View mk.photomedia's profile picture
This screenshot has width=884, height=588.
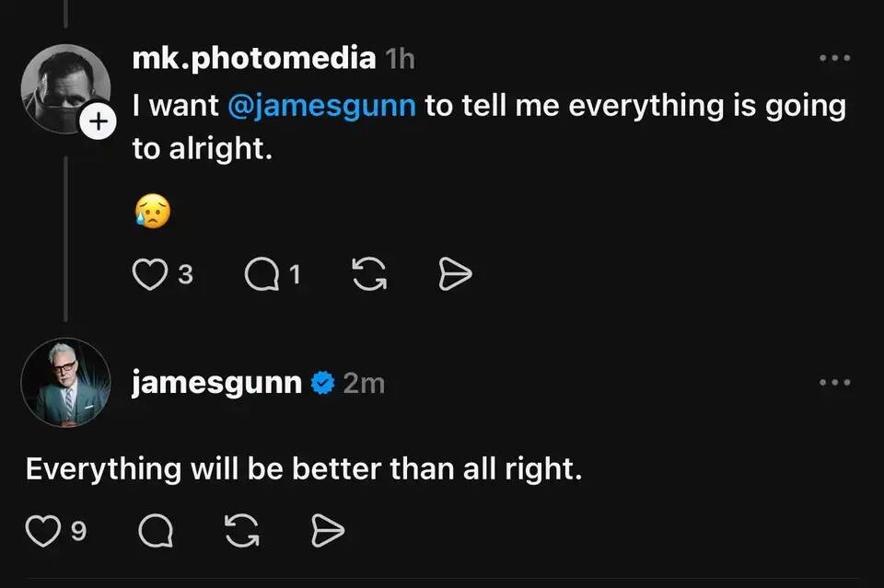pos(63,87)
